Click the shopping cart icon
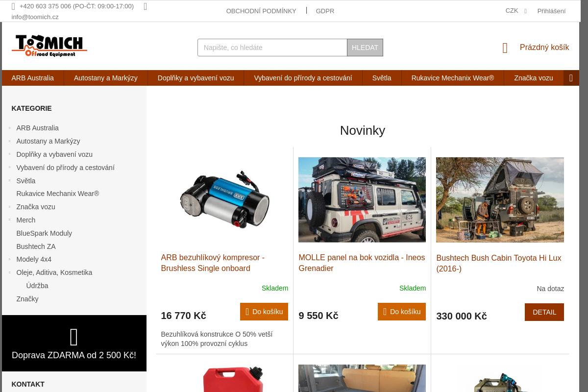Screen dimensions: 588x392 pos(505,48)
